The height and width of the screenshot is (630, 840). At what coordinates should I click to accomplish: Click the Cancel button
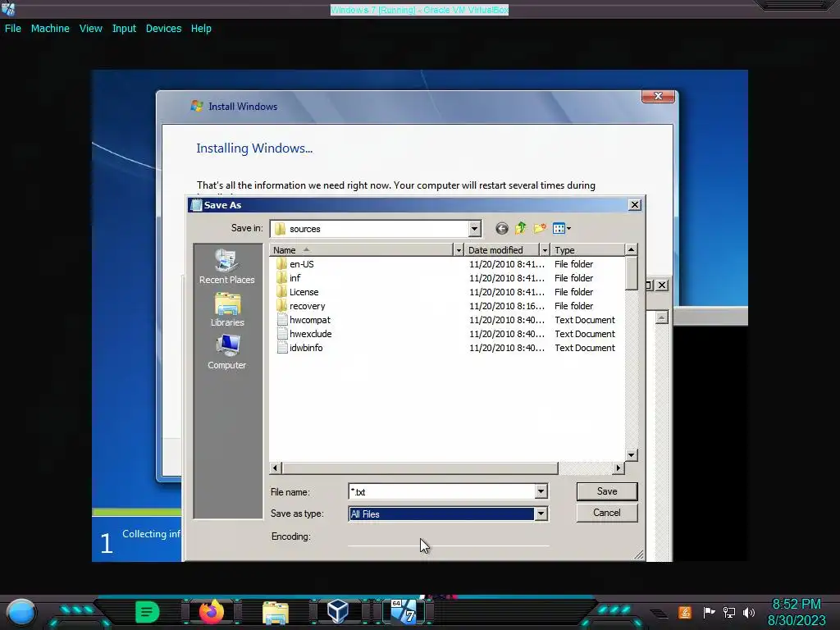tap(607, 513)
